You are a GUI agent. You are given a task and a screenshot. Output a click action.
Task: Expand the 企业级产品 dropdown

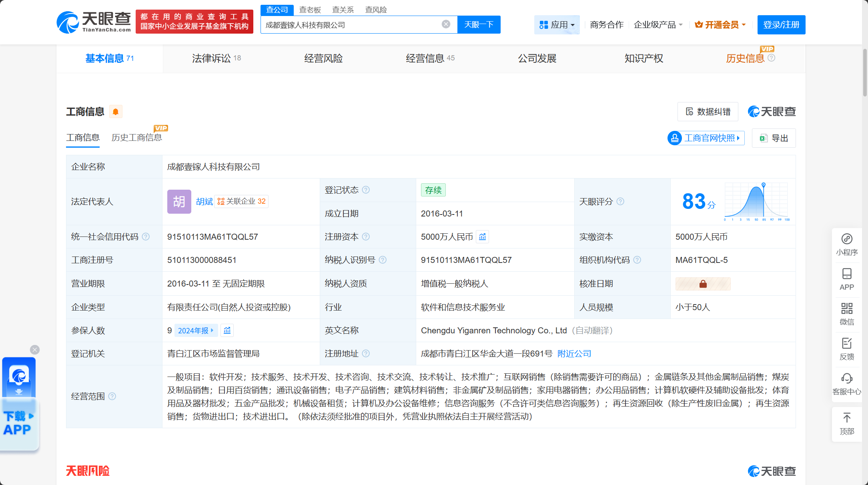[x=658, y=25]
